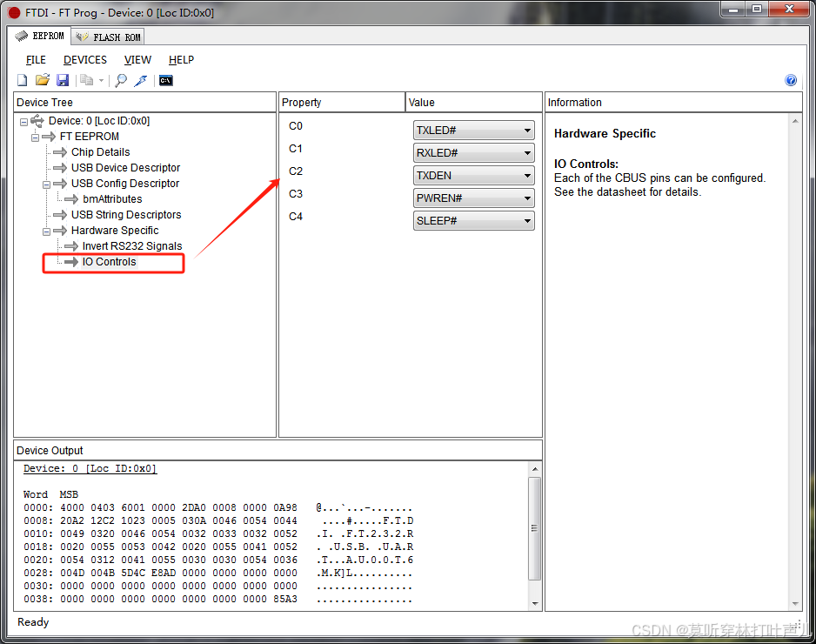Open the VIEW menu
816x644 pixels.
[x=137, y=60]
